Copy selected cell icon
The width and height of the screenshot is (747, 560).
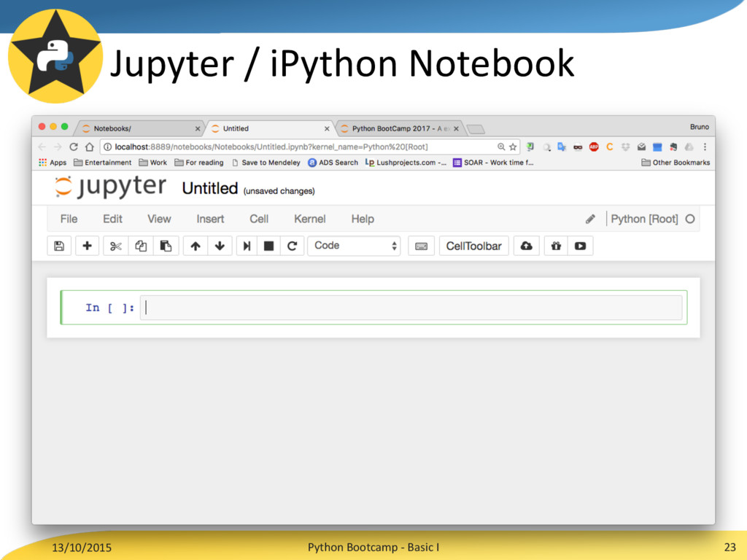[141, 246]
